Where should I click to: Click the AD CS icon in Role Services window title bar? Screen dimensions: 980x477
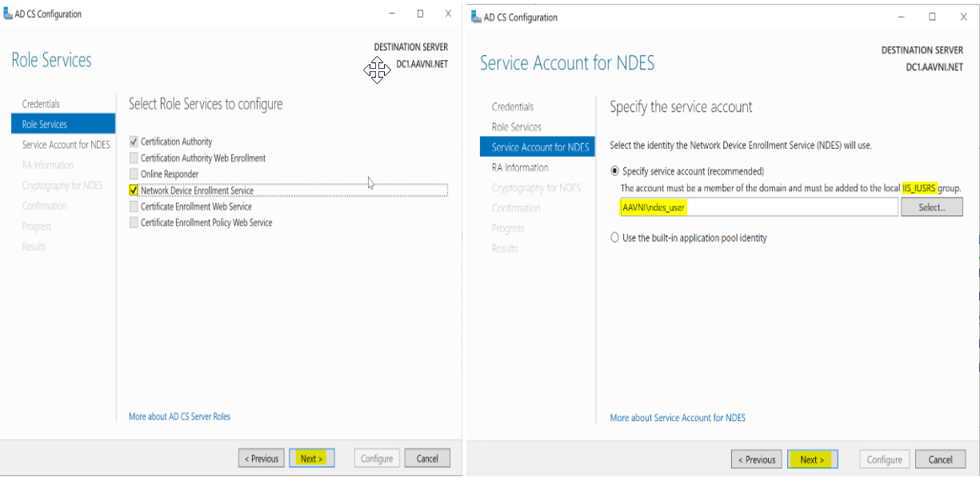click(x=8, y=14)
